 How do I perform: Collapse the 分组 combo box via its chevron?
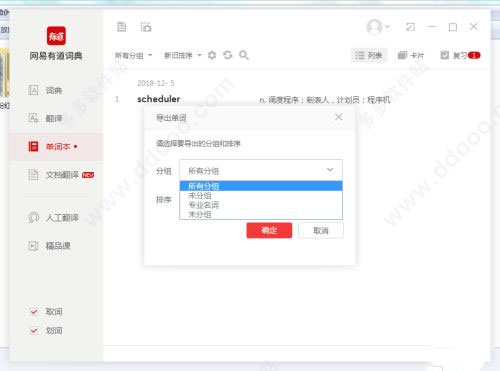pos(330,170)
